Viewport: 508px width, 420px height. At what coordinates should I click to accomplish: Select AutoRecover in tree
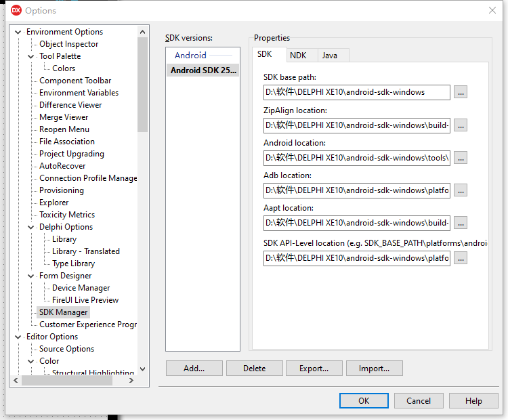point(62,166)
